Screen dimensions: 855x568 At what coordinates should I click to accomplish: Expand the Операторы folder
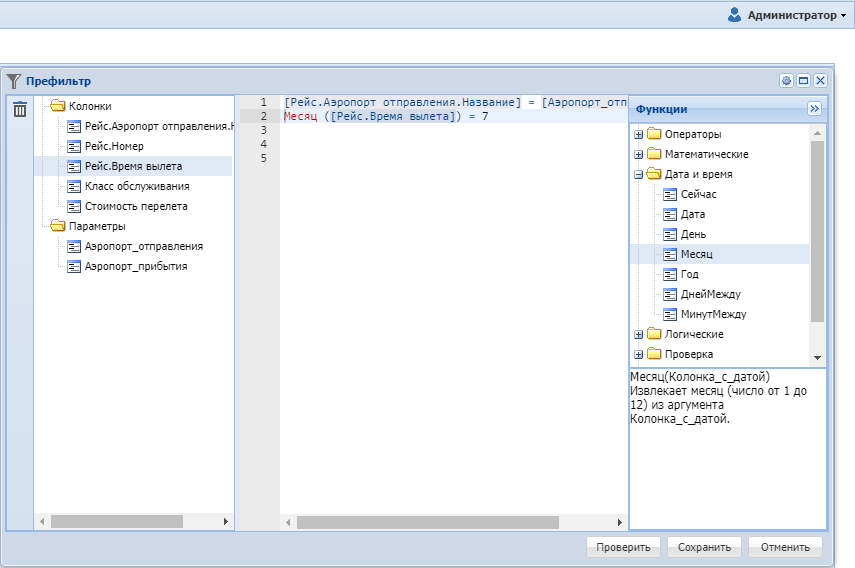[x=638, y=134]
